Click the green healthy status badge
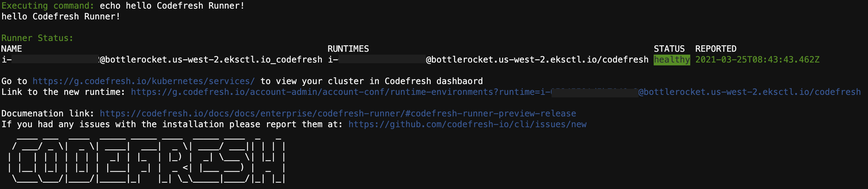This screenshot has width=868, height=189. click(x=672, y=60)
